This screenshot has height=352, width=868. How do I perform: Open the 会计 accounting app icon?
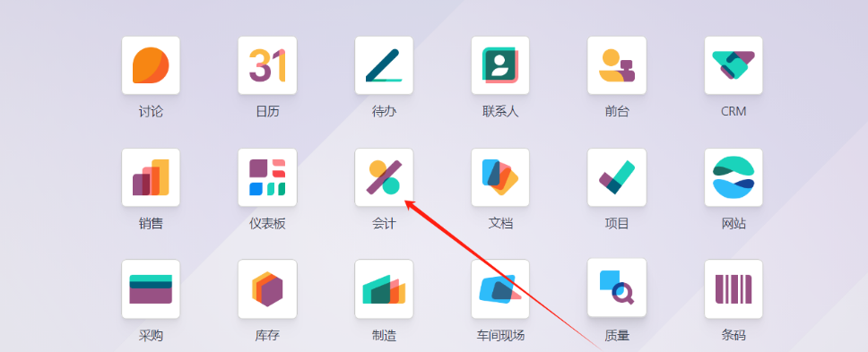[384, 177]
